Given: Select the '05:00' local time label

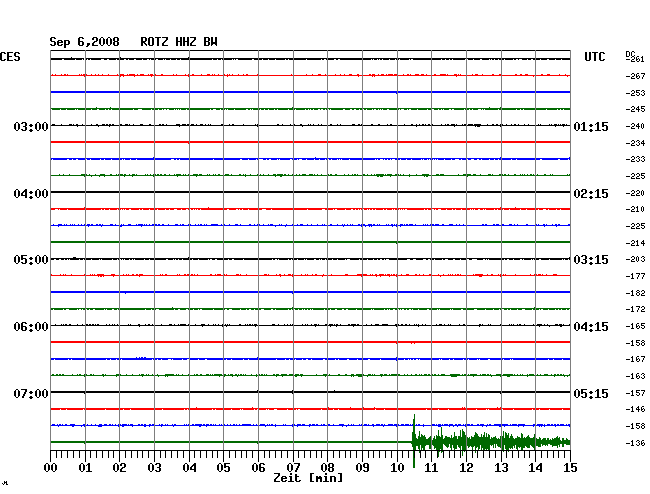Looking at the screenshot, I should point(31,260).
